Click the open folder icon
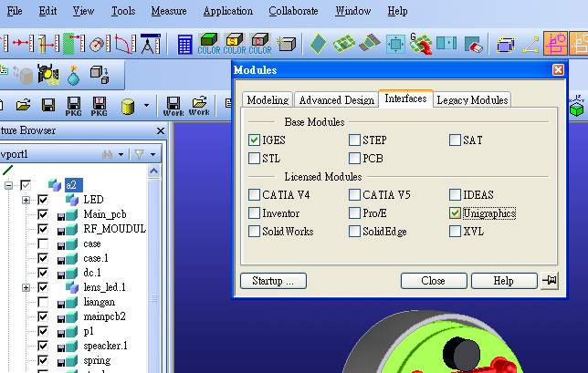Viewport: 588px width, 373px height. pyautogui.click(x=23, y=105)
